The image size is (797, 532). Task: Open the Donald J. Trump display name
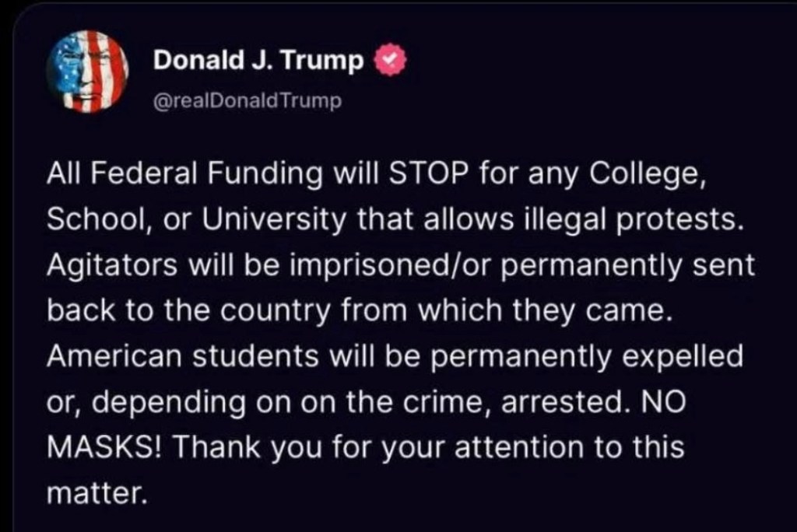(258, 61)
